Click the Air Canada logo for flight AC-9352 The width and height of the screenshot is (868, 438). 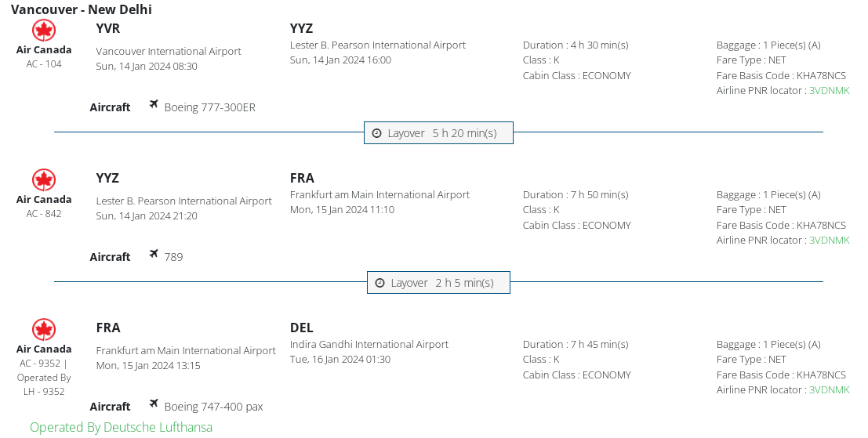44,330
